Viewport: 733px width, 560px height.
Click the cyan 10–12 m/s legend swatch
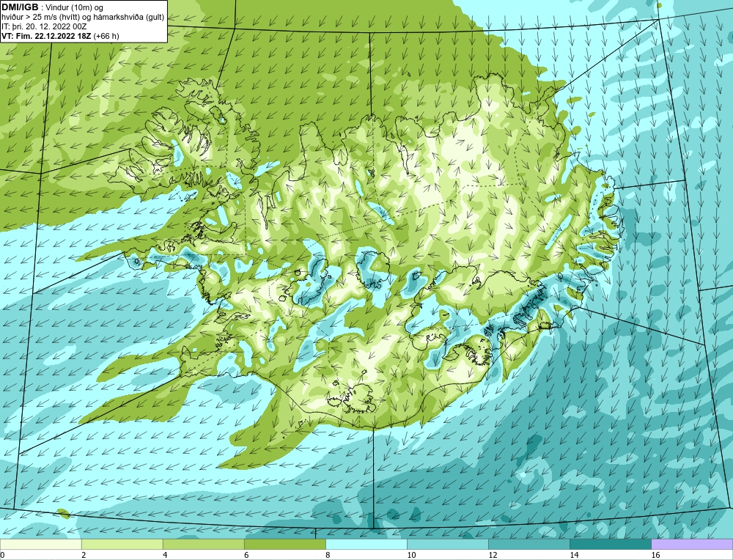447,544
